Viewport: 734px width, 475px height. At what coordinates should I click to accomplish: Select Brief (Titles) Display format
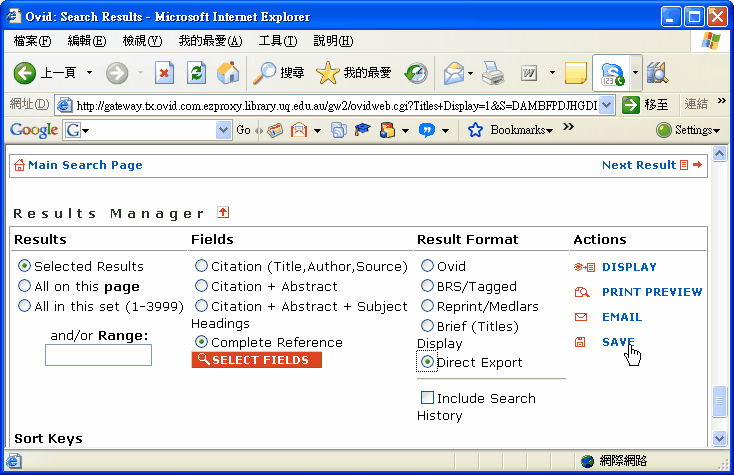pyautogui.click(x=427, y=325)
